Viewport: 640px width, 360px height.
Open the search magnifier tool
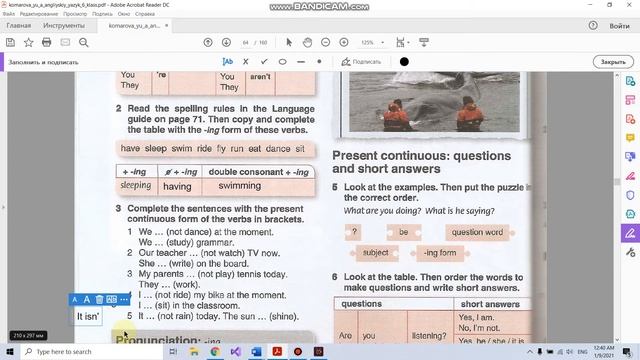[x=84, y=42]
